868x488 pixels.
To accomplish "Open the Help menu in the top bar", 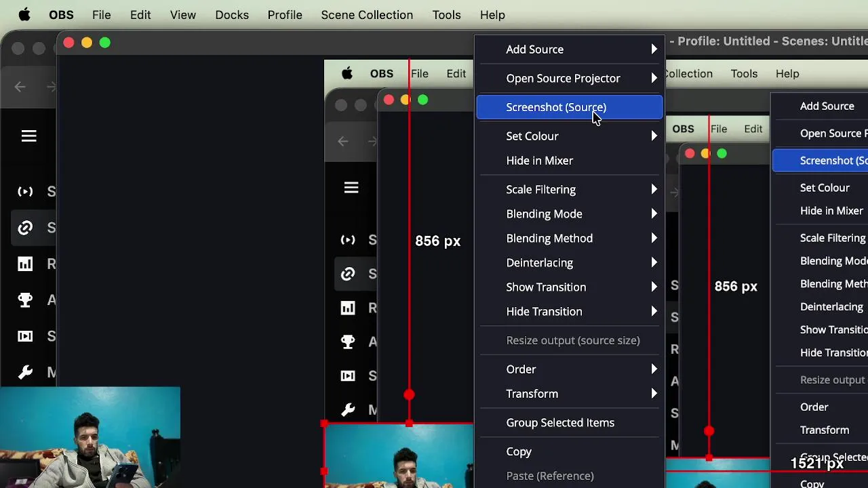I will 492,15.
